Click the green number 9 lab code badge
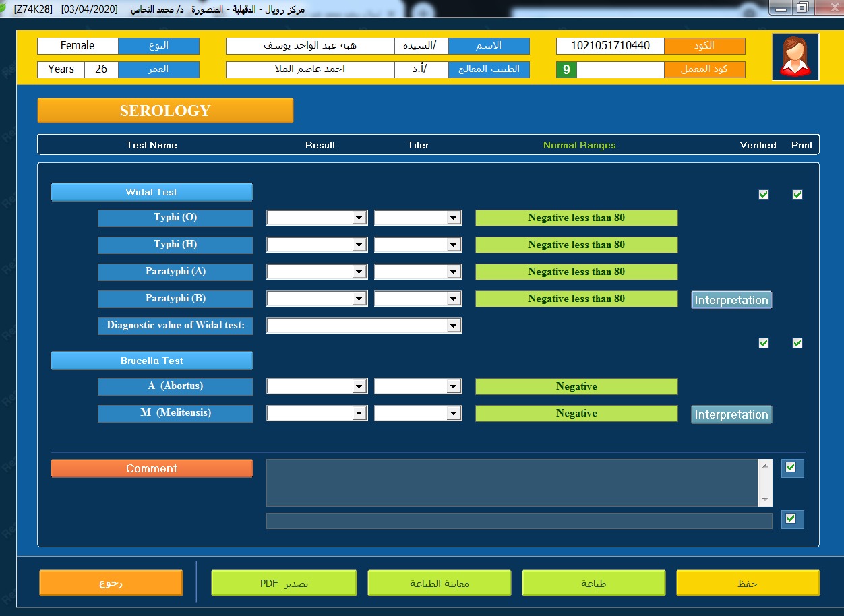The height and width of the screenshot is (616, 844). [566, 69]
